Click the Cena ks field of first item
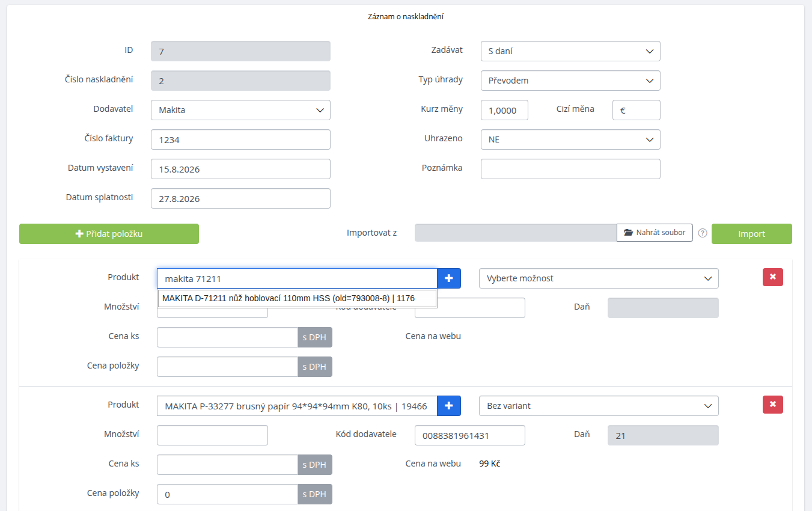This screenshot has width=812, height=511. (227, 337)
